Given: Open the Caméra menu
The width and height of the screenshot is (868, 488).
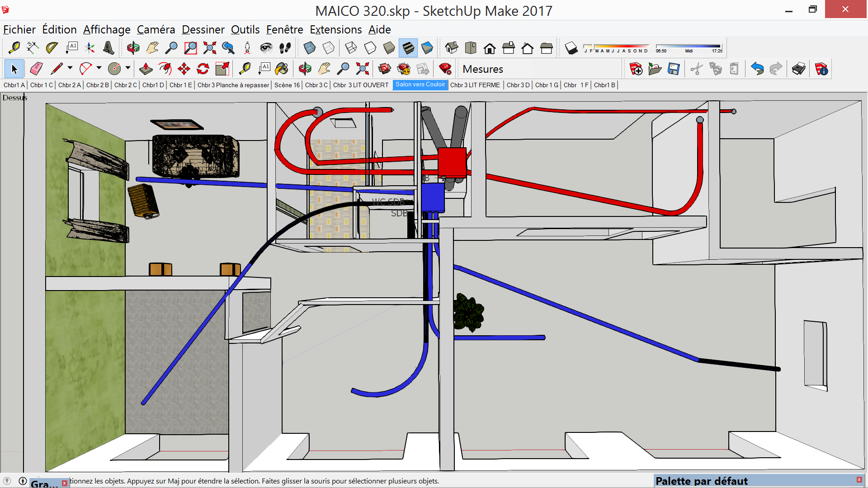Looking at the screenshot, I should (156, 30).
